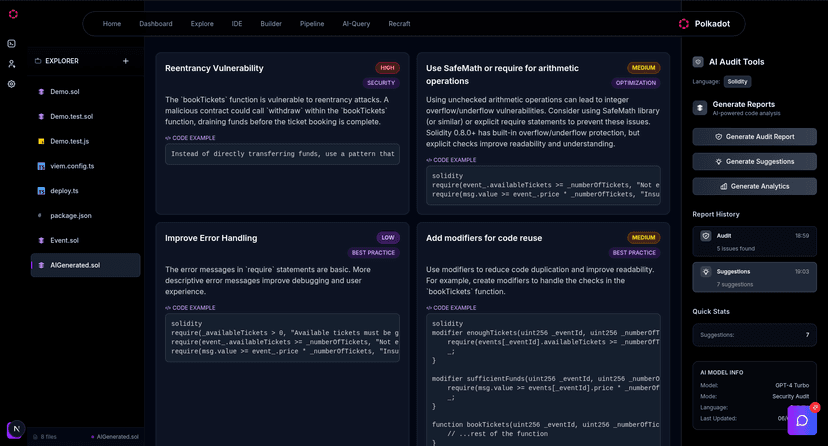Click the Security Audit mode value
Viewport: 828px width, 446px height.
[x=791, y=397]
